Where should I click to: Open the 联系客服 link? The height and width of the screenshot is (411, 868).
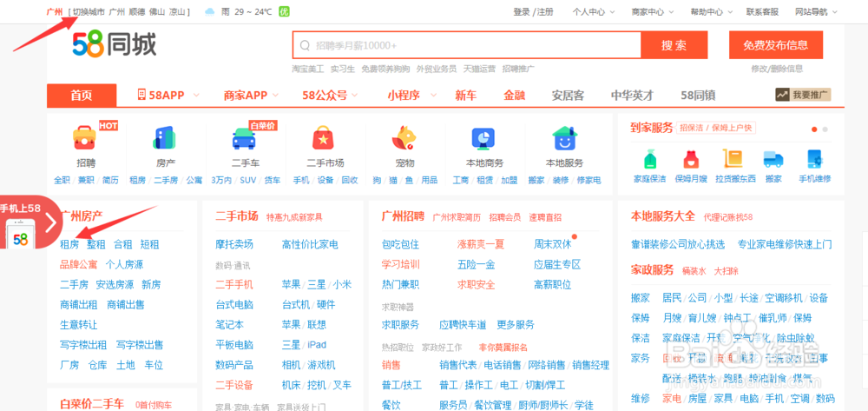click(762, 11)
